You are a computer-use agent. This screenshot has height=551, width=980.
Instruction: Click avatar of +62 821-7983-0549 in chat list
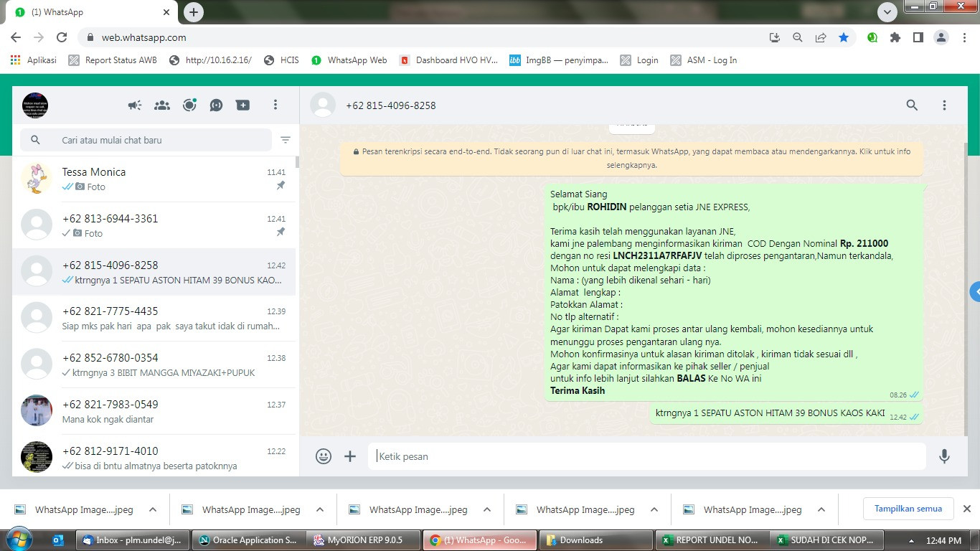click(37, 411)
